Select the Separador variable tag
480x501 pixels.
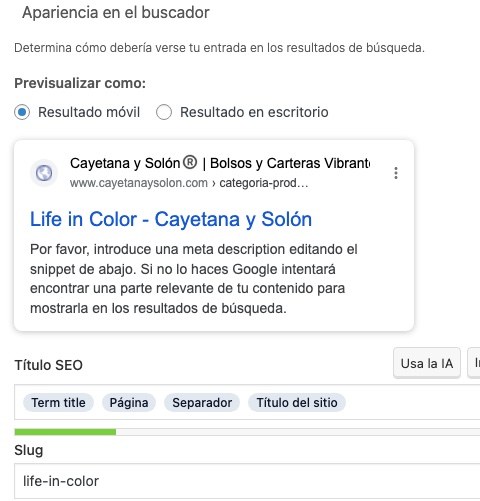click(202, 403)
